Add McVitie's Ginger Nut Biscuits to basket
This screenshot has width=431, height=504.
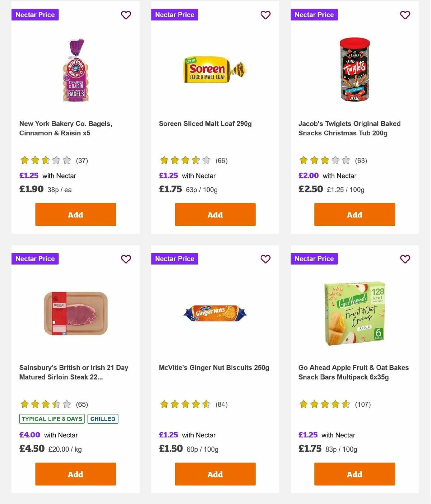pyautogui.click(x=215, y=474)
